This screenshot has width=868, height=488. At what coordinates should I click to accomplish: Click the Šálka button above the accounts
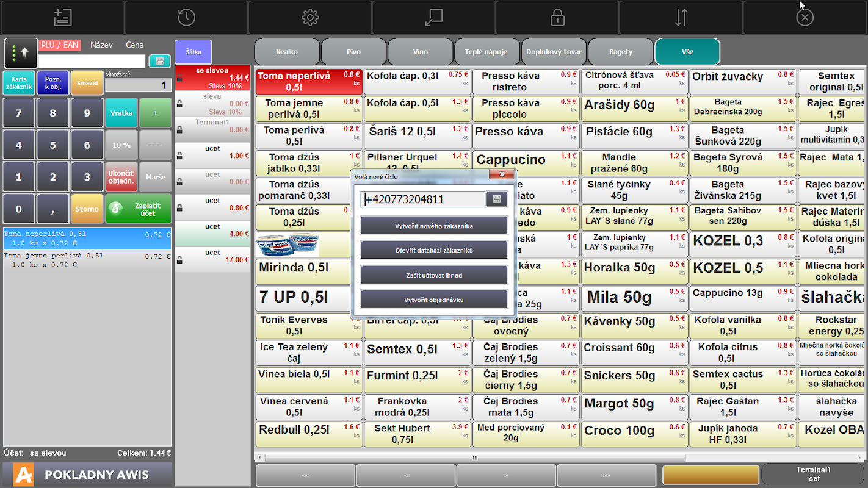click(193, 52)
